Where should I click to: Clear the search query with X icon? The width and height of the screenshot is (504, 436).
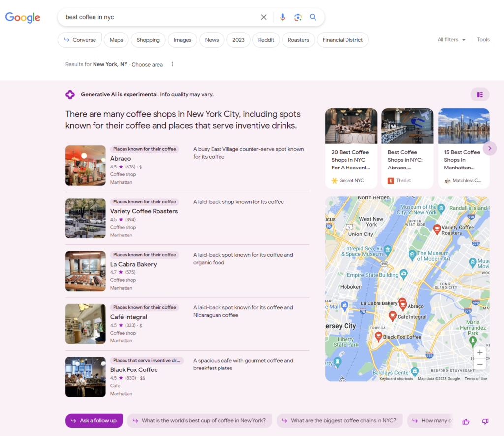[x=264, y=17]
